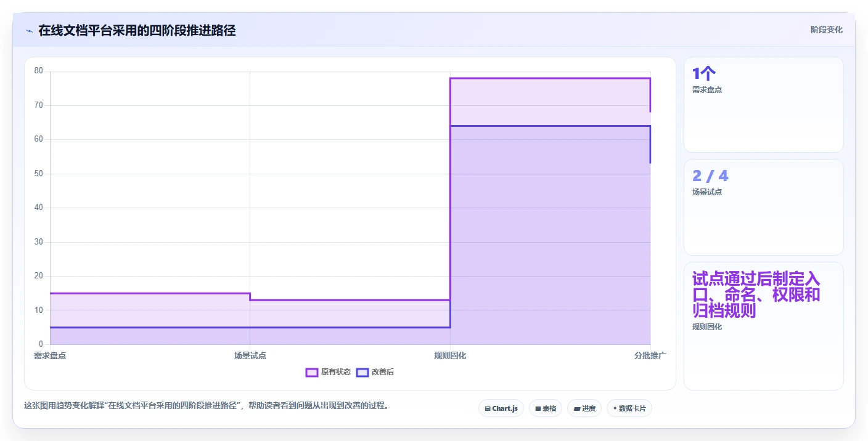Viewport: 868px width, 441px height.
Task: Click the 40 y-axis value
Action: pyautogui.click(x=39, y=208)
